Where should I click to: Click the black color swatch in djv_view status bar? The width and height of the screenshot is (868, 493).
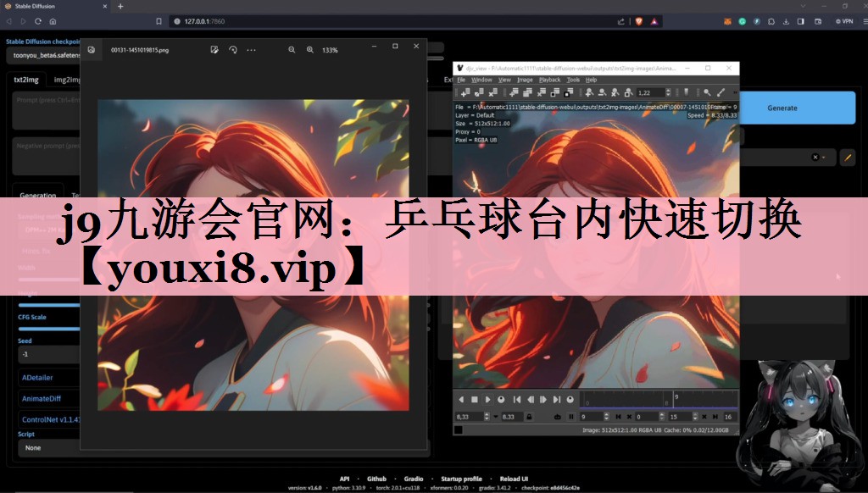[x=459, y=430]
